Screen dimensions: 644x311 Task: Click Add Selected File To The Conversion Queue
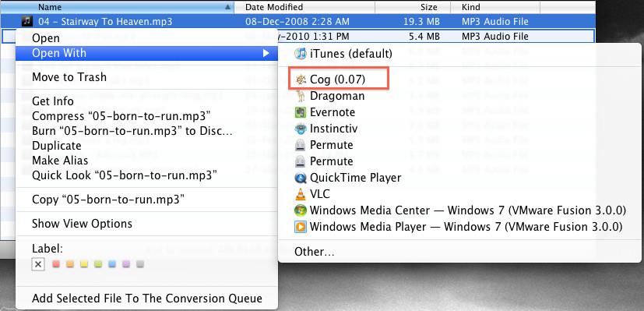(147, 299)
